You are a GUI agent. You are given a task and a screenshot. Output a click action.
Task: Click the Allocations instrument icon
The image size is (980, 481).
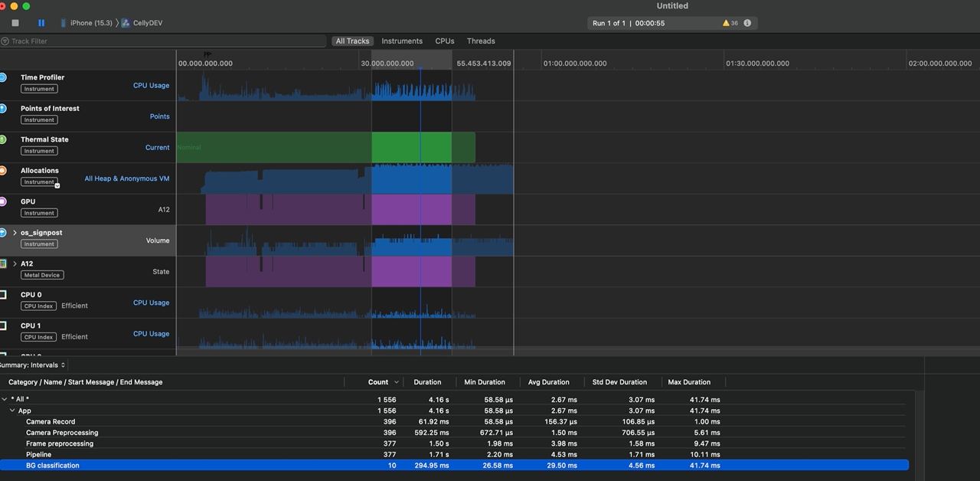[3, 170]
